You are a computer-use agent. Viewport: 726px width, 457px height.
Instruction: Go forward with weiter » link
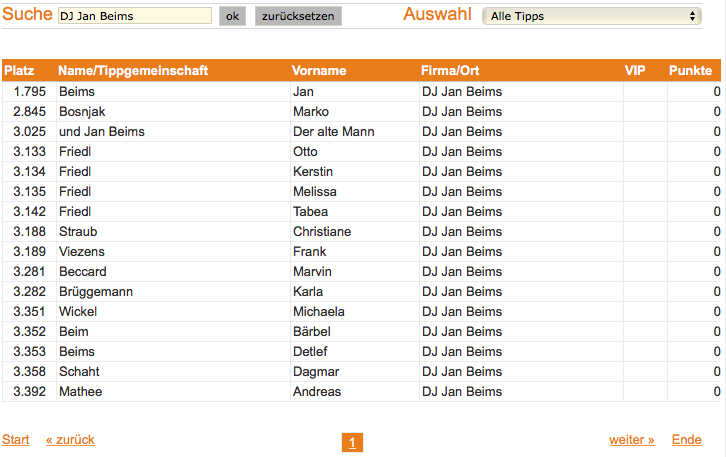(632, 439)
